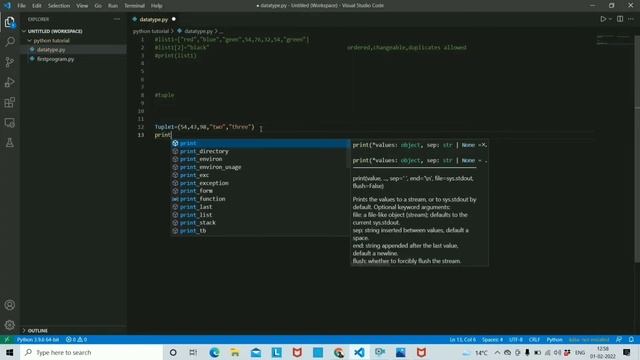Select the print_list suggestion
This screenshot has width=640, height=360.
[x=260, y=215]
